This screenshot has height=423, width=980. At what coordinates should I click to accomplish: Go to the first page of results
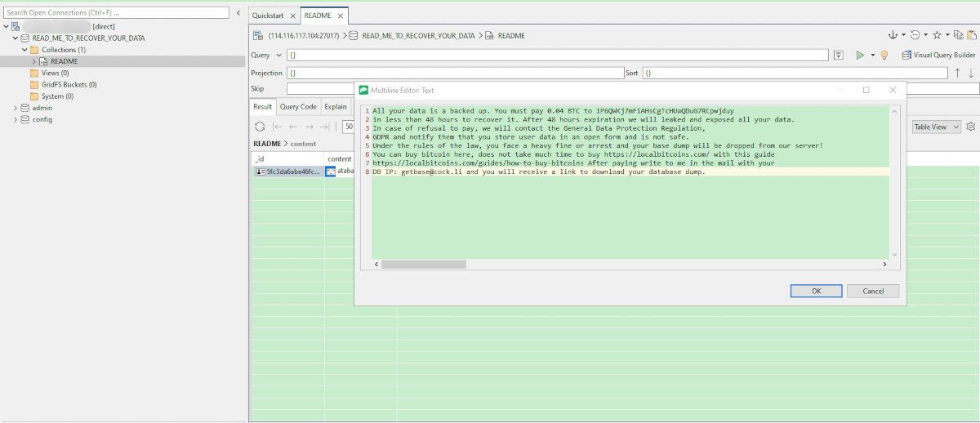278,127
